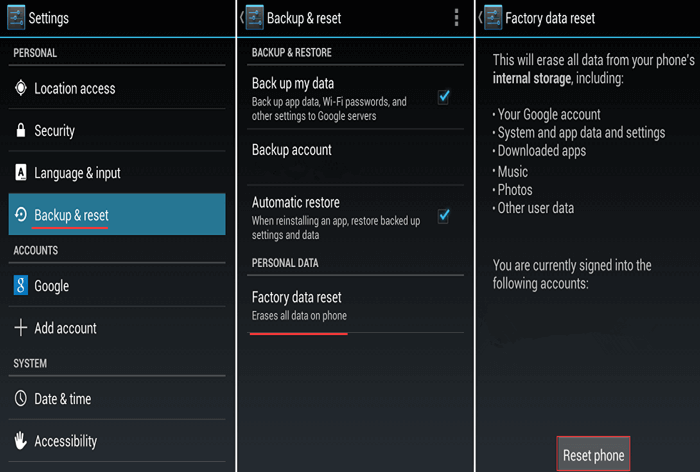Disable the Automatic restore checkbox
Screen dimensions: 700x472
pos(443,216)
